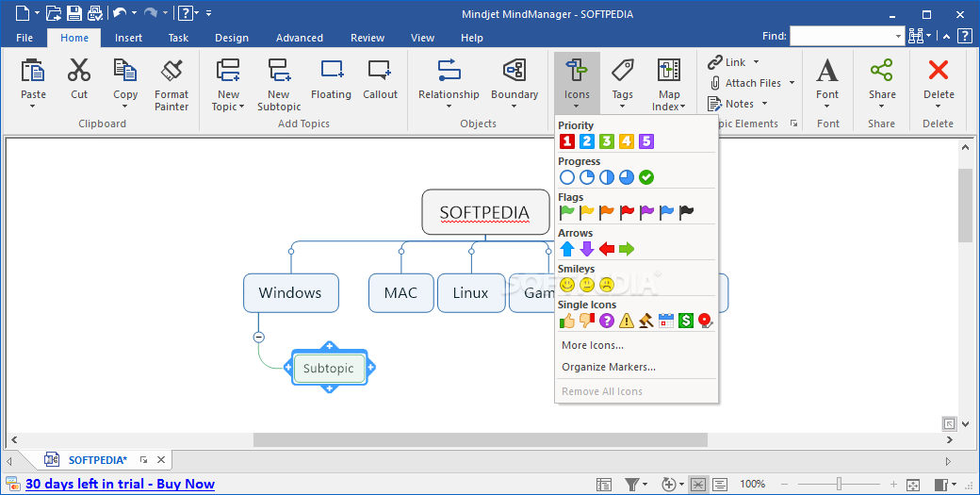The image size is (980, 495).
Task: Insert the blue up arrow icon
Action: [x=567, y=249]
